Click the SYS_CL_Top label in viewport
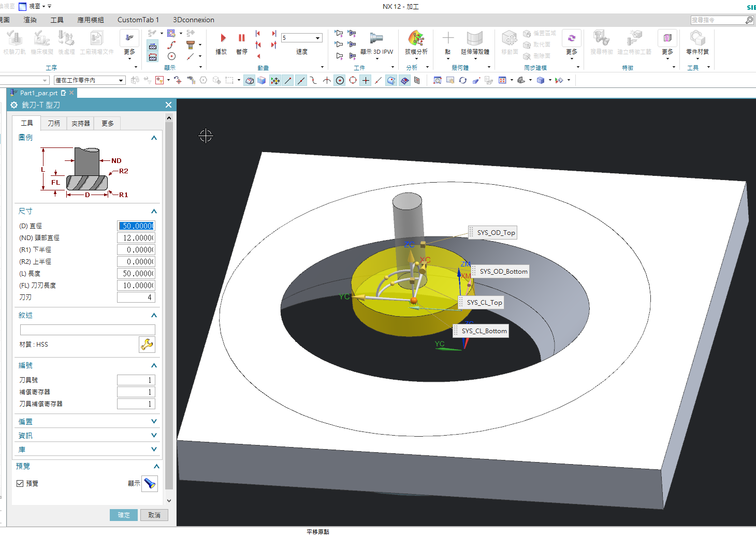This screenshot has width=756, height=536. (481, 302)
